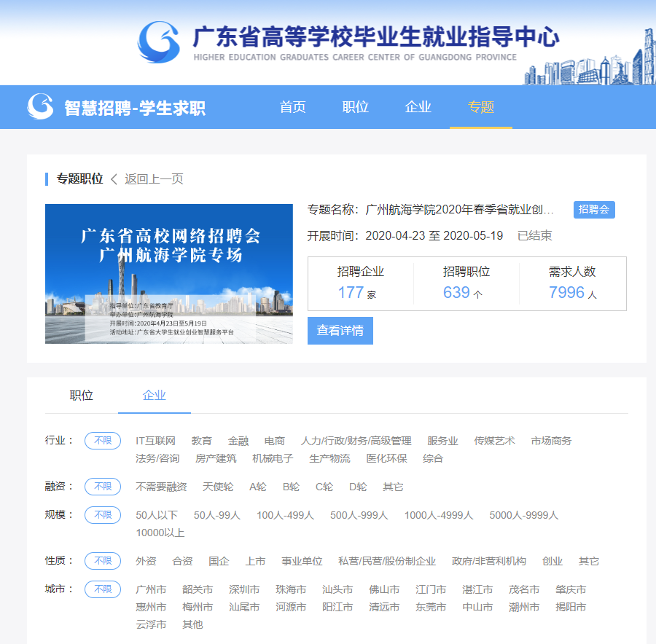This screenshot has height=644, width=656.
Task: Select 不限 for 城市 filter
Action: point(103,589)
